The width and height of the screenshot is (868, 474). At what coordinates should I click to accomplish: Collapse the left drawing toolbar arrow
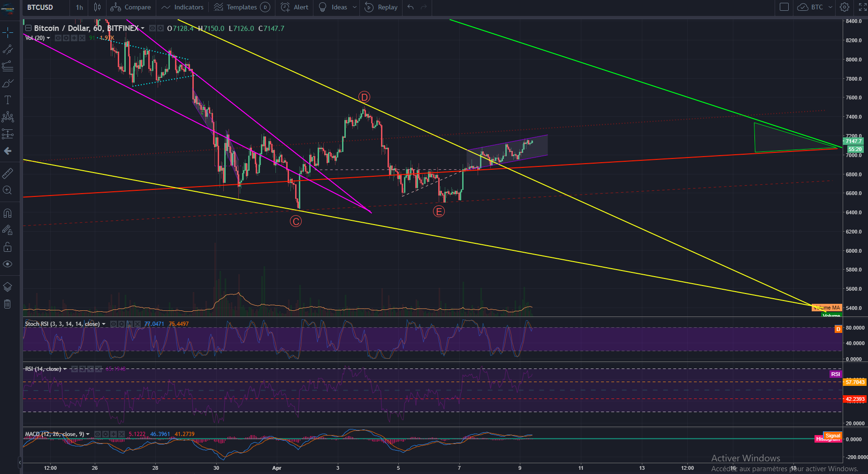pyautogui.click(x=20, y=462)
